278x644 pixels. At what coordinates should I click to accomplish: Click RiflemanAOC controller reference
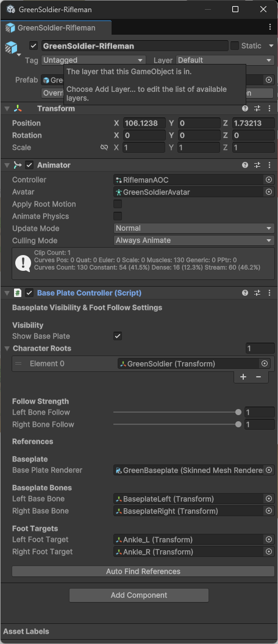[x=189, y=180]
